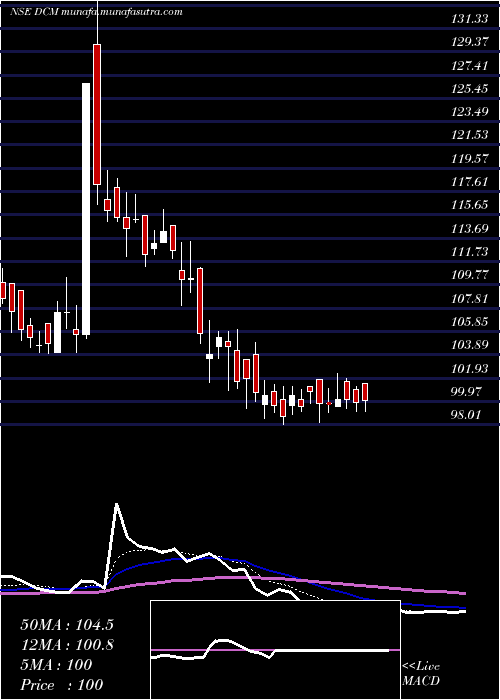Click the Price : 100 reading

point(62,685)
